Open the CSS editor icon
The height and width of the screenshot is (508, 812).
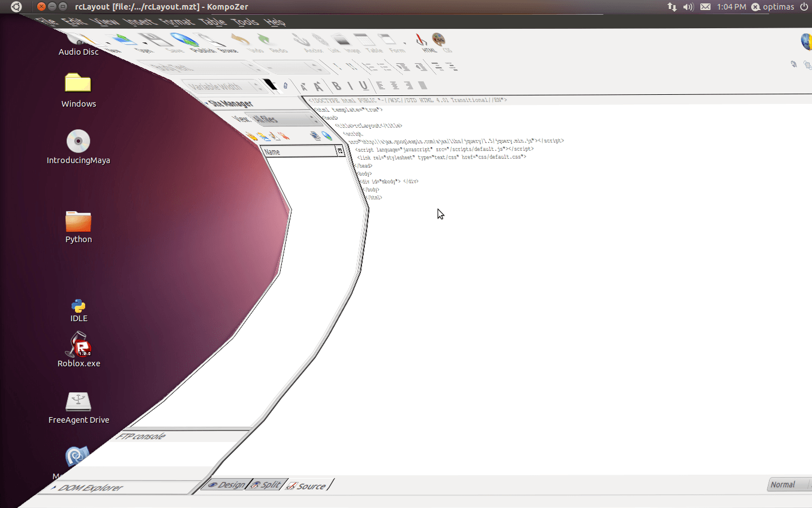pos(439,40)
